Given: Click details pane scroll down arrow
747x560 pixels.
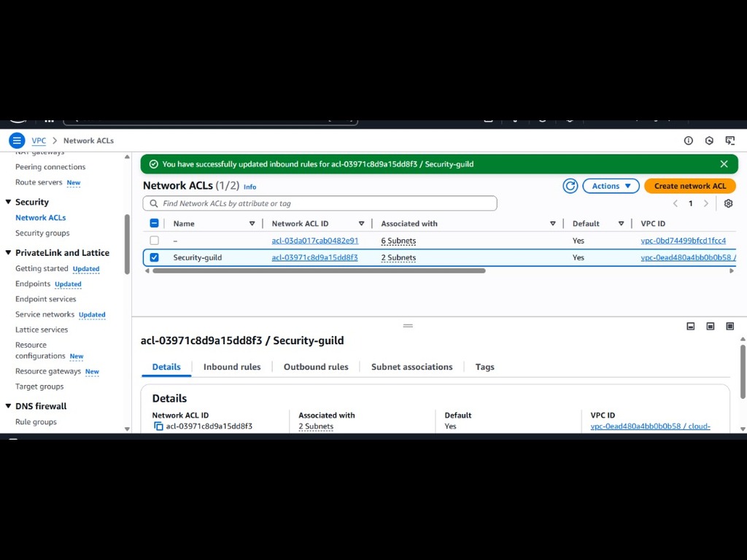Looking at the screenshot, I should [x=743, y=429].
